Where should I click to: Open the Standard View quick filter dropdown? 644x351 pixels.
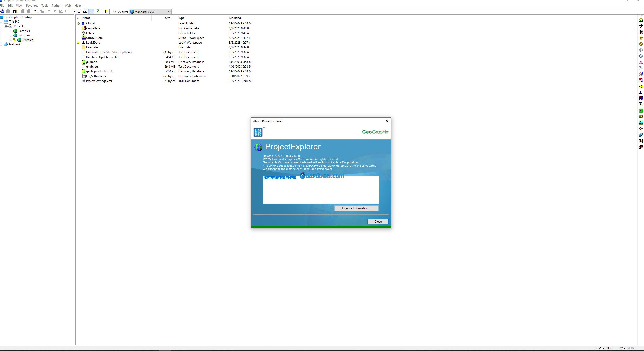coord(151,12)
